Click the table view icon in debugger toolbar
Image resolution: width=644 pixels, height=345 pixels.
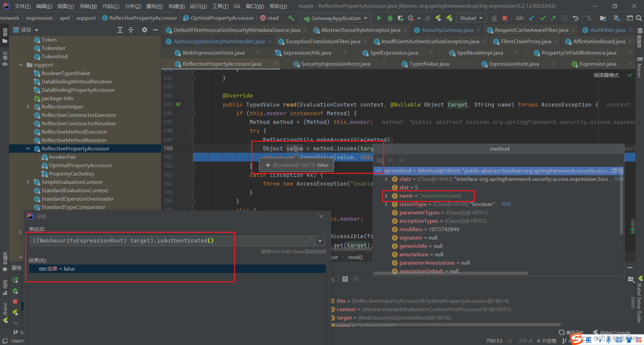[345, 279]
